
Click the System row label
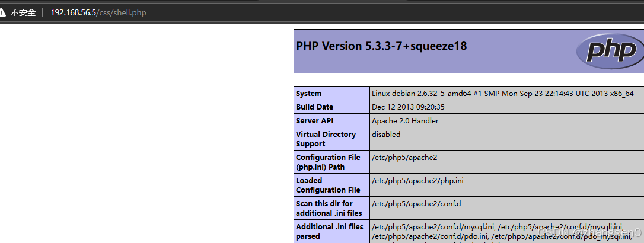click(x=332, y=93)
